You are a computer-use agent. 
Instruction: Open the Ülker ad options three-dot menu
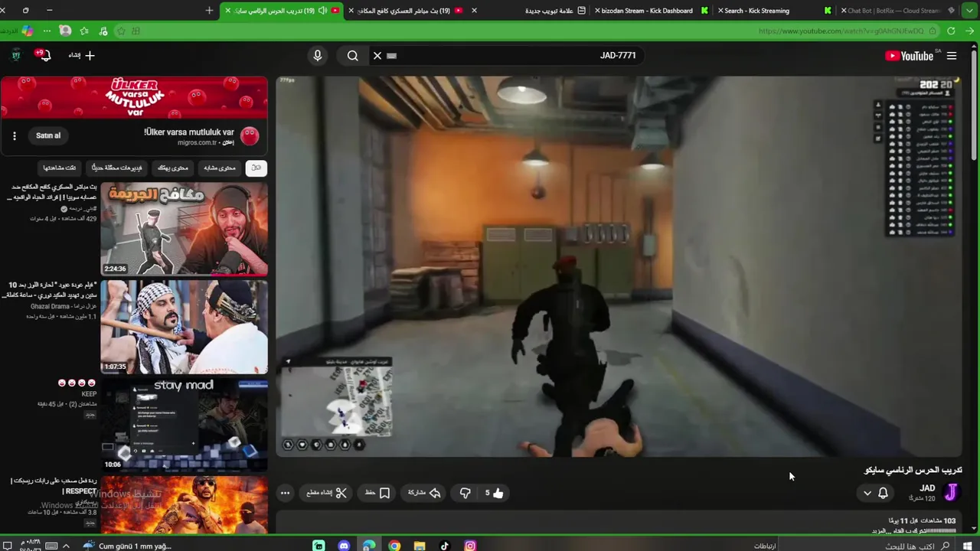click(x=14, y=135)
